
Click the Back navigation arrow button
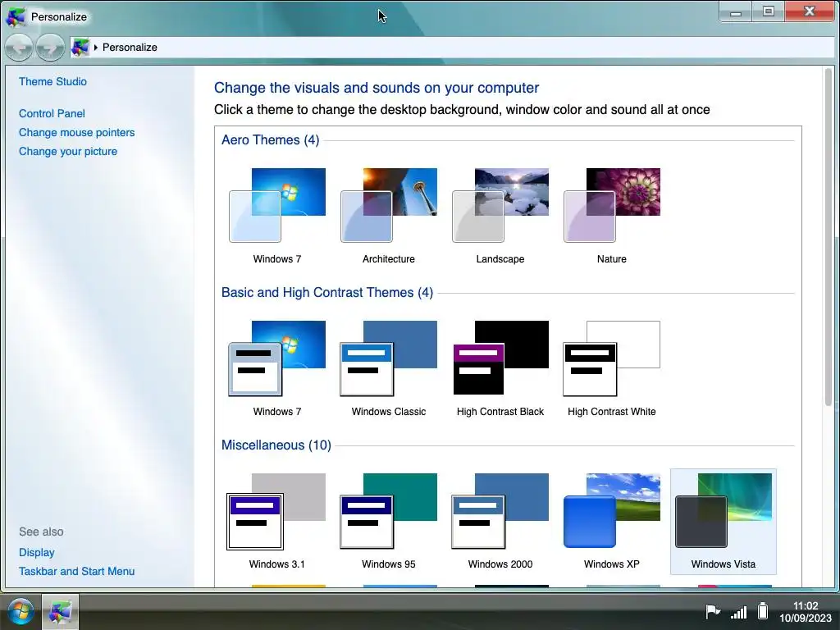19,47
